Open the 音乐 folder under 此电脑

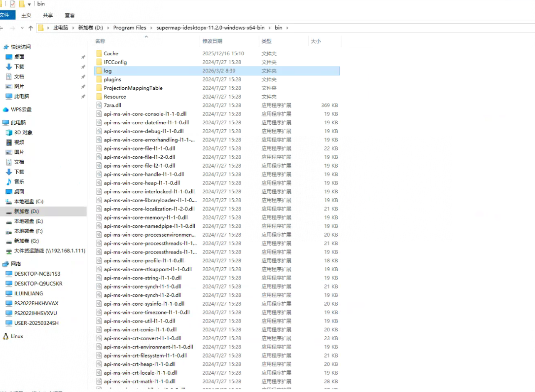tap(19, 181)
